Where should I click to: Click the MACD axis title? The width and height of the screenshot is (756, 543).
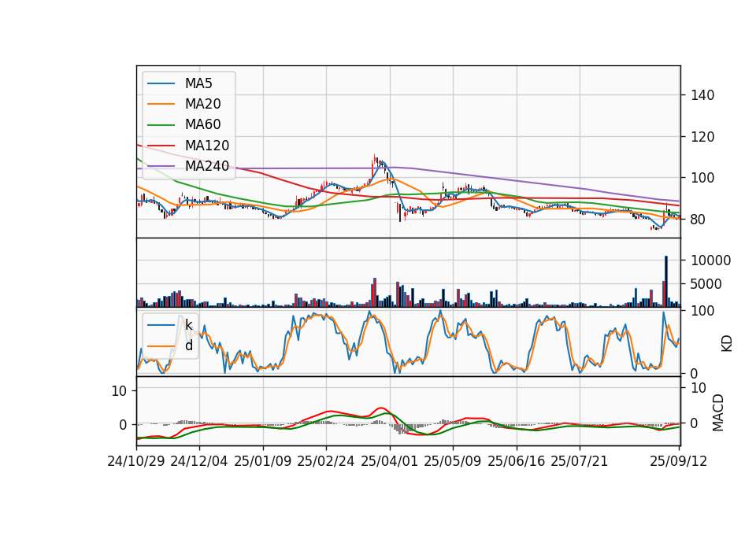click(x=718, y=413)
